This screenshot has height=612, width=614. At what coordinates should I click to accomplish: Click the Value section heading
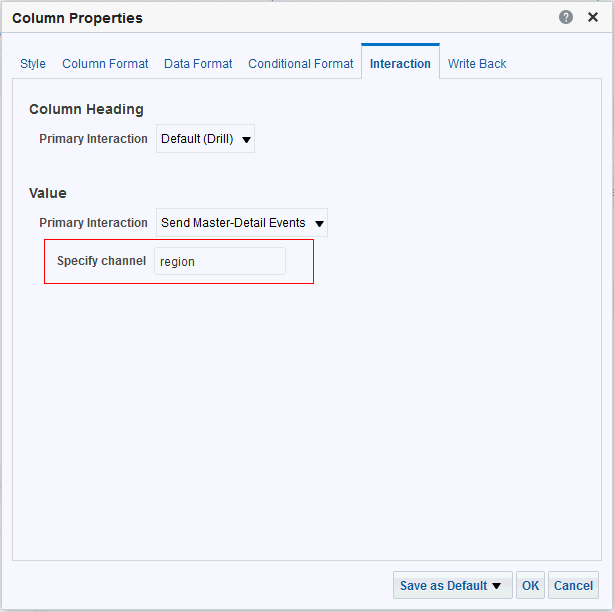pyautogui.click(x=48, y=193)
